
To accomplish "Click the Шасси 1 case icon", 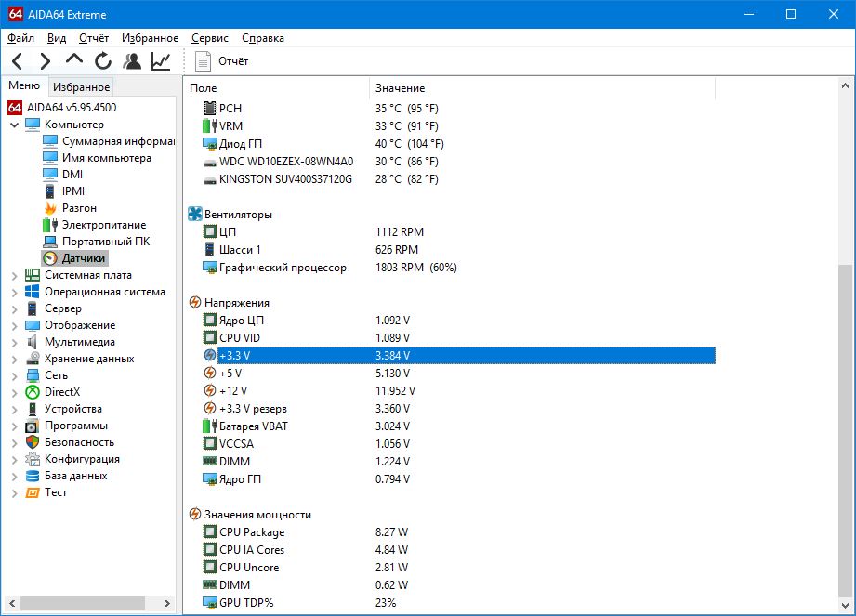I will 210,249.
